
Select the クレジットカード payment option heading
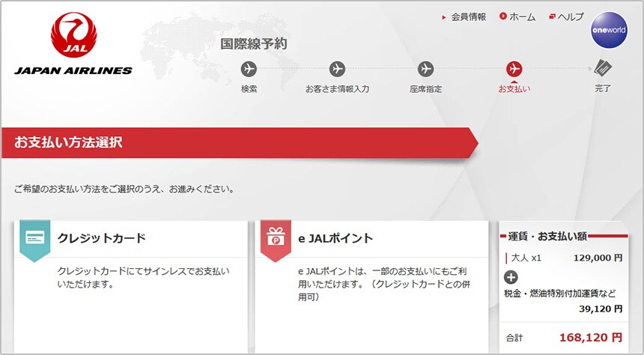[x=101, y=238]
